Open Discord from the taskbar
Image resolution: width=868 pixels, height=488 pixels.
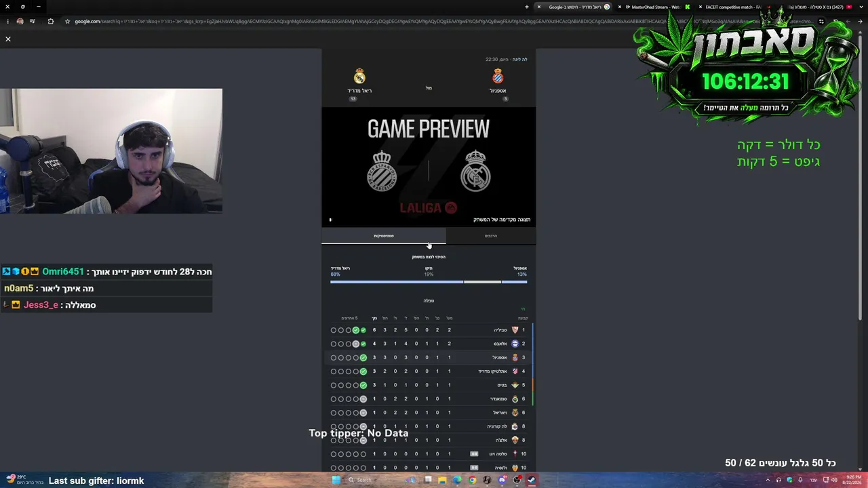coord(502,480)
